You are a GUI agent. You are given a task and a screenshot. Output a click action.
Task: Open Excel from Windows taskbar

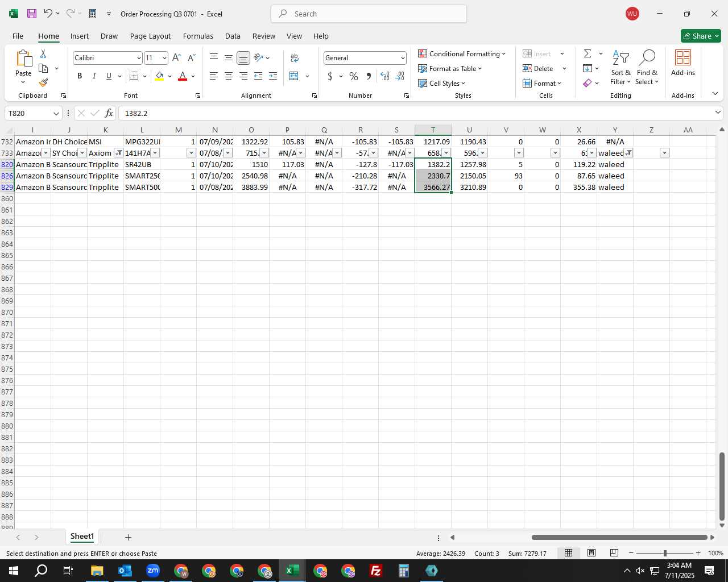coord(292,571)
